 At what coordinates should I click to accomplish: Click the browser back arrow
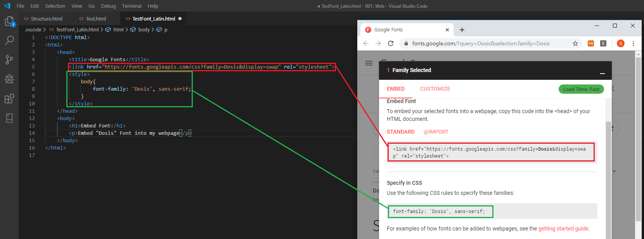[366, 43]
